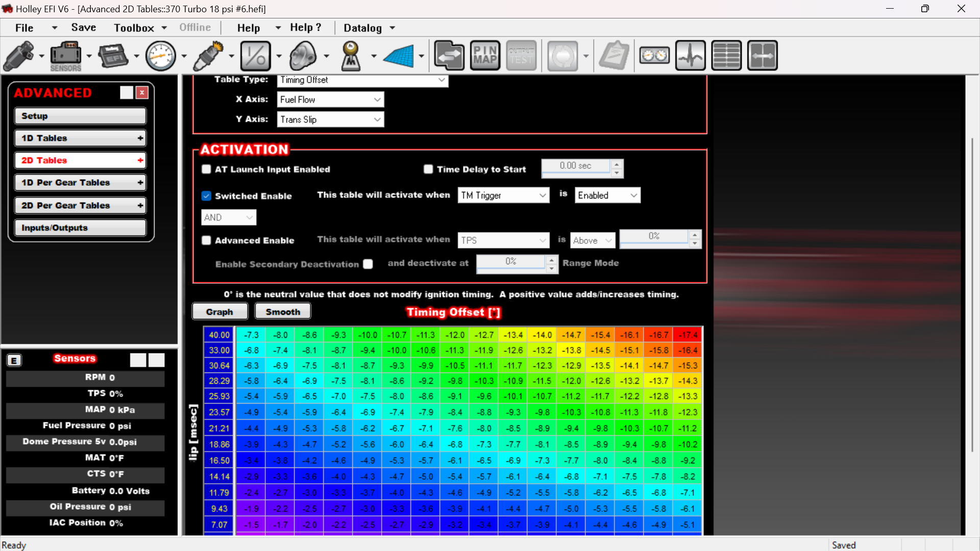Viewport: 980px width, 551px height.
Task: Click the gauge dial toolbar icon
Action: pyautogui.click(x=160, y=56)
